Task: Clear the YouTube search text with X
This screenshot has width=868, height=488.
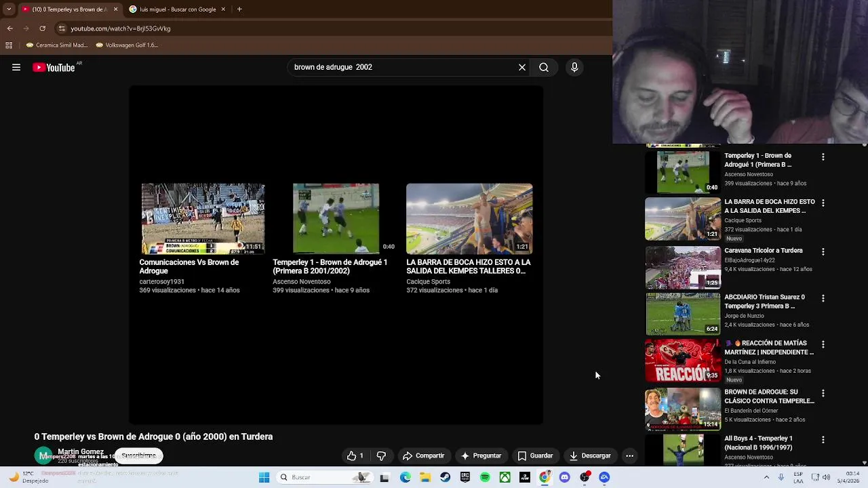Action: (522, 67)
